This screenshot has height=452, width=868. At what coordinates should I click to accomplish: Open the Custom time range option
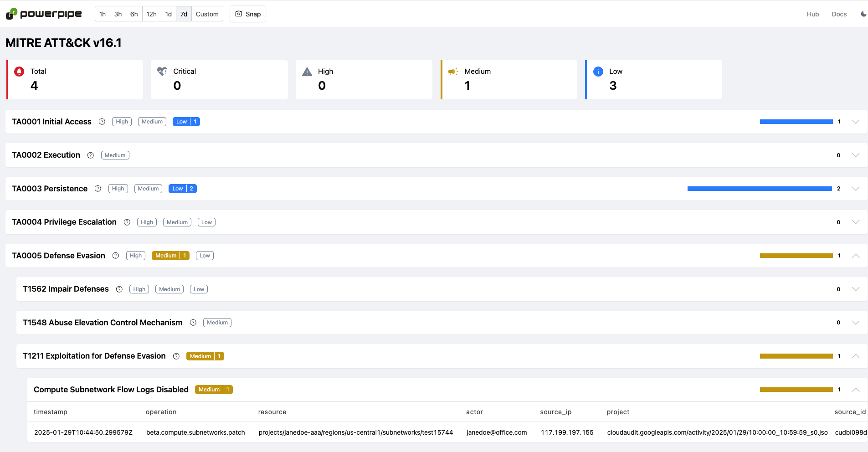pos(207,14)
